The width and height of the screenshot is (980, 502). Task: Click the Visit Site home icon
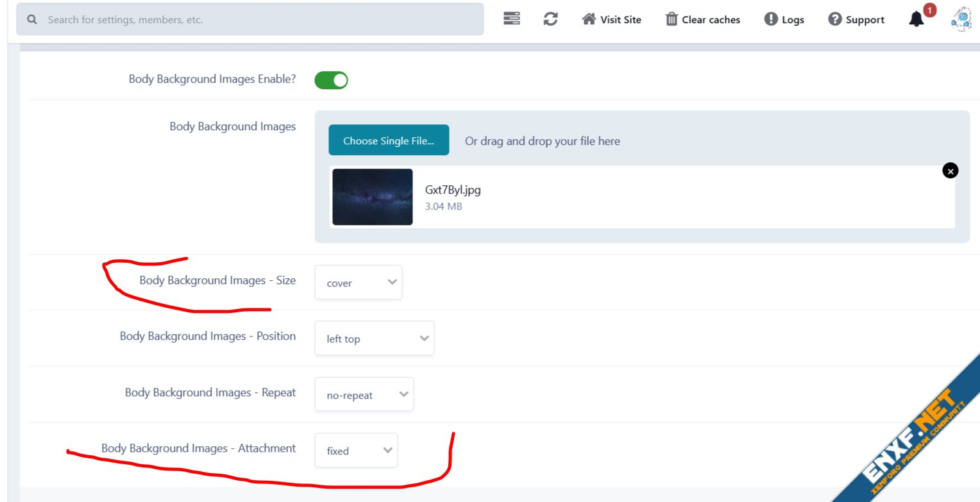point(589,19)
